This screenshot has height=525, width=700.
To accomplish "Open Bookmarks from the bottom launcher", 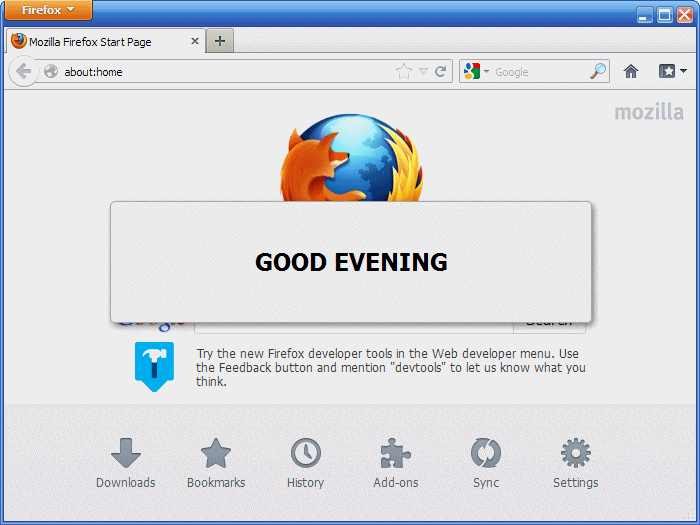I will coord(216,463).
